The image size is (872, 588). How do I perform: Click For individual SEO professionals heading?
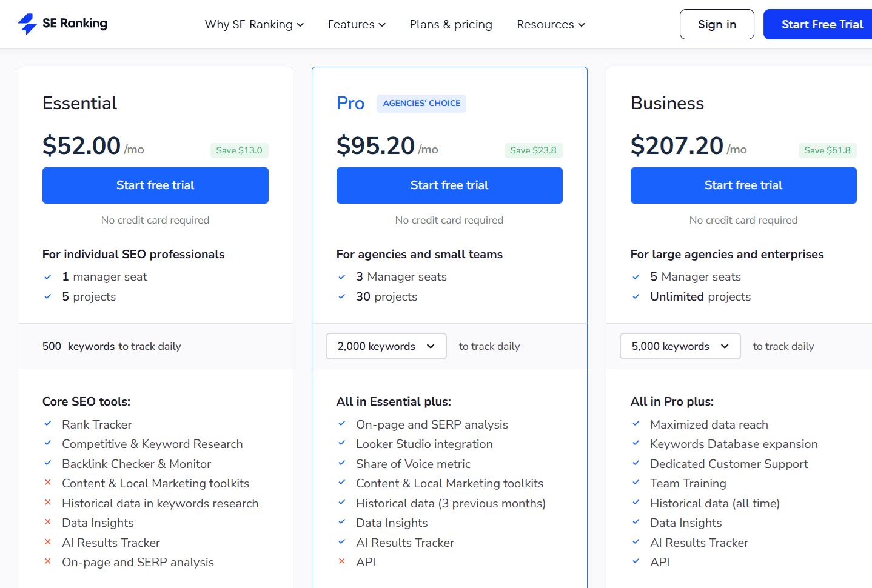133,255
